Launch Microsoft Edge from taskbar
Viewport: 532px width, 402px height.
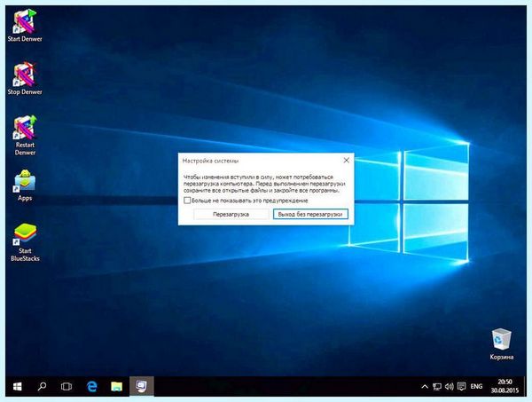[x=91, y=386]
